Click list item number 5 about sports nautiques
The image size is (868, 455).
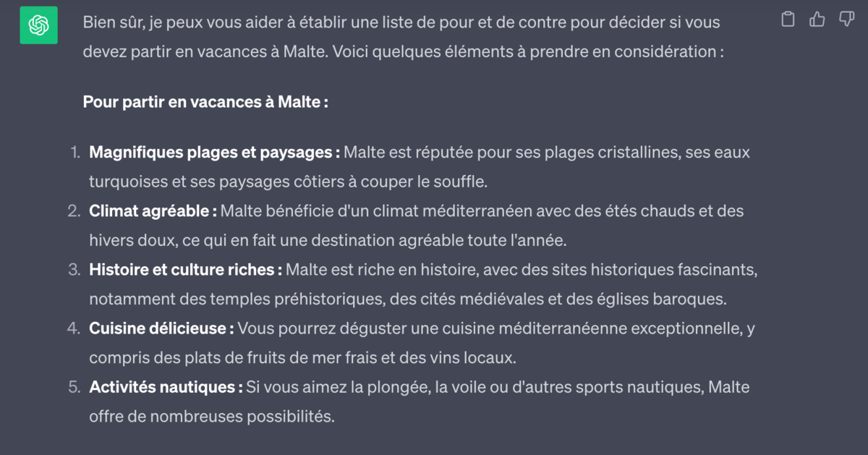(362, 401)
